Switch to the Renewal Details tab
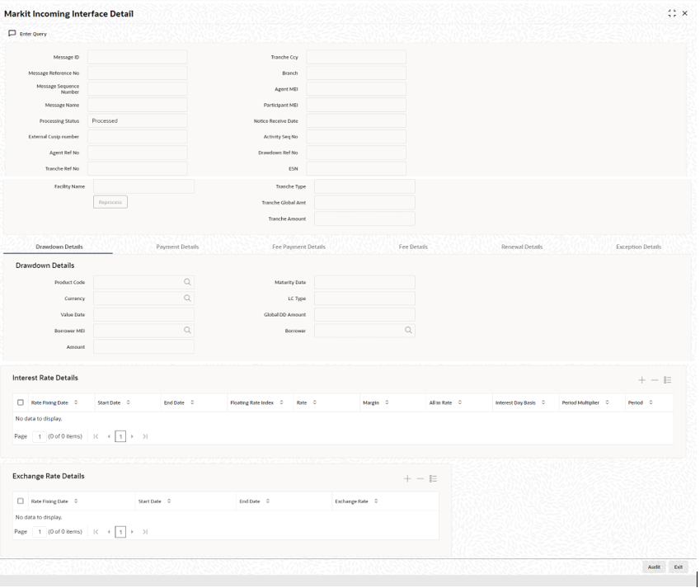 (522, 247)
